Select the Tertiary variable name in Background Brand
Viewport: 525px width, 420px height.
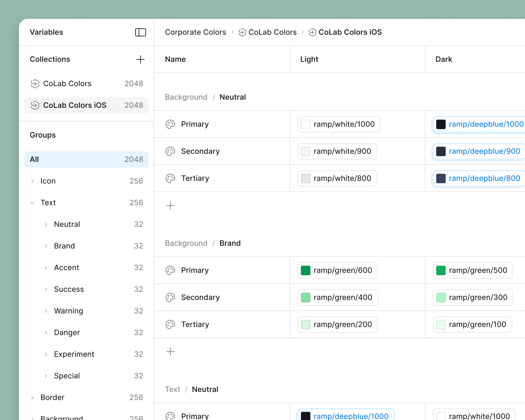click(x=195, y=324)
